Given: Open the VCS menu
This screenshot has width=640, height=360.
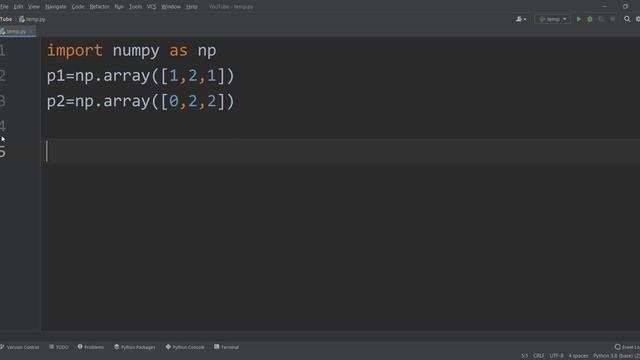Looking at the screenshot, I should tap(151, 7).
